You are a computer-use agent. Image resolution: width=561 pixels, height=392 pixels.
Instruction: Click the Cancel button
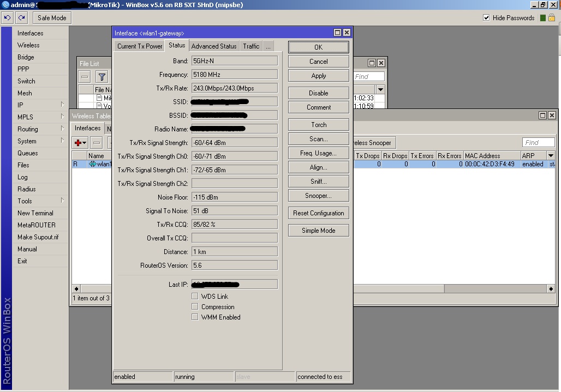coord(318,62)
